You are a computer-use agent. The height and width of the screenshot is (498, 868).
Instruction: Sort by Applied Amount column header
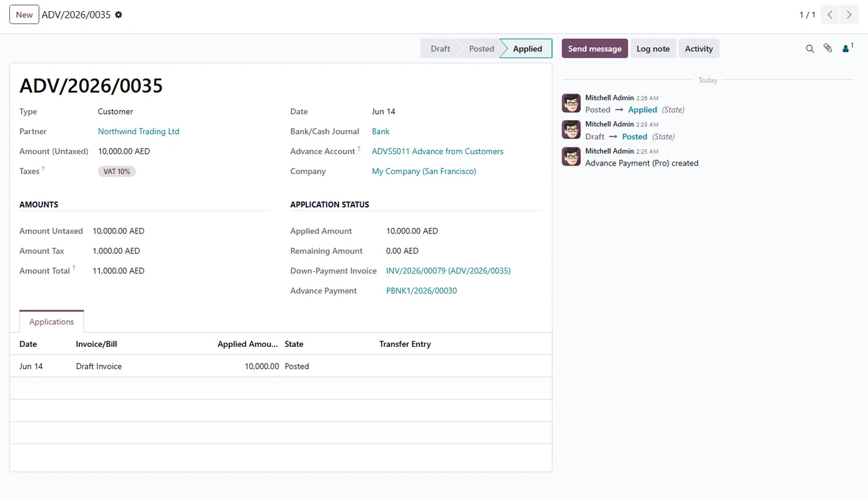click(247, 344)
